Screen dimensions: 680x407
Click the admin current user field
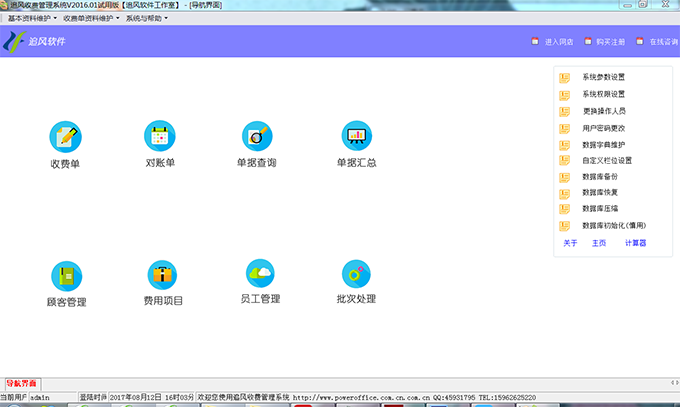(x=52, y=397)
